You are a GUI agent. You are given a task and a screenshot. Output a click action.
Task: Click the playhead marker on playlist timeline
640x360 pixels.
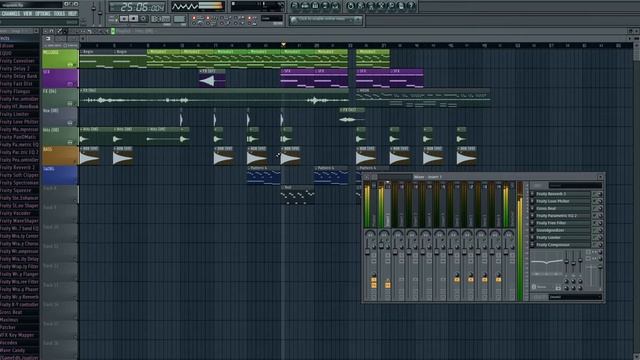283,45
